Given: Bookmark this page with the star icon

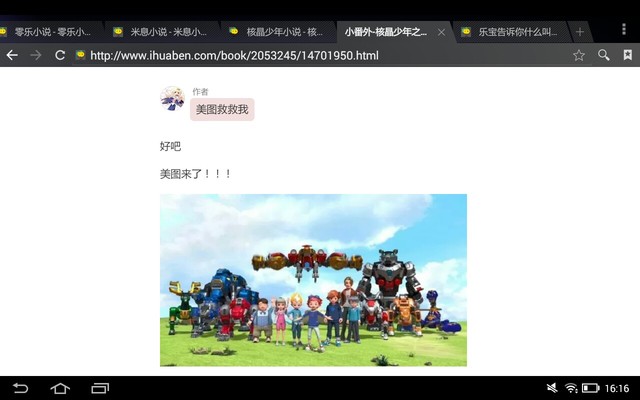Looking at the screenshot, I should [x=579, y=55].
